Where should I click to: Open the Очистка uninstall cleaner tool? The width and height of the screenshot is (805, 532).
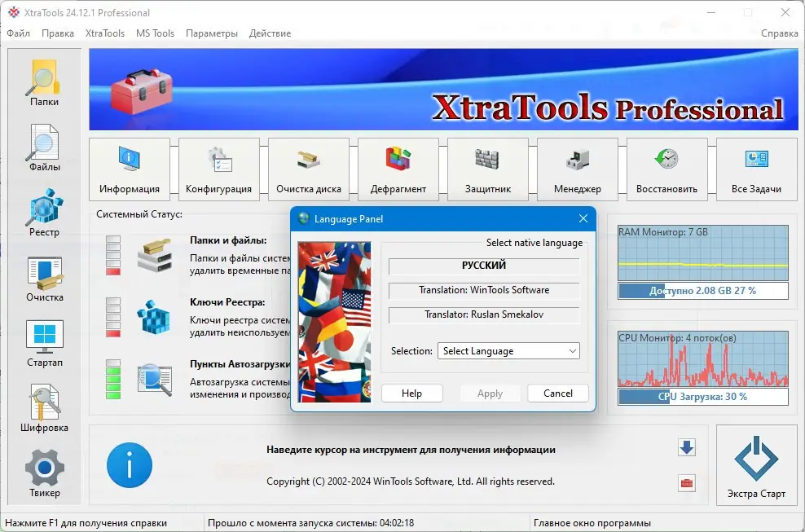click(44, 279)
